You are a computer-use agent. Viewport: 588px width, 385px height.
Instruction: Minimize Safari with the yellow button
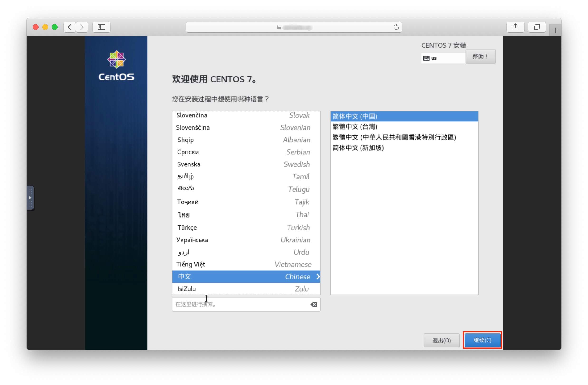pos(45,27)
